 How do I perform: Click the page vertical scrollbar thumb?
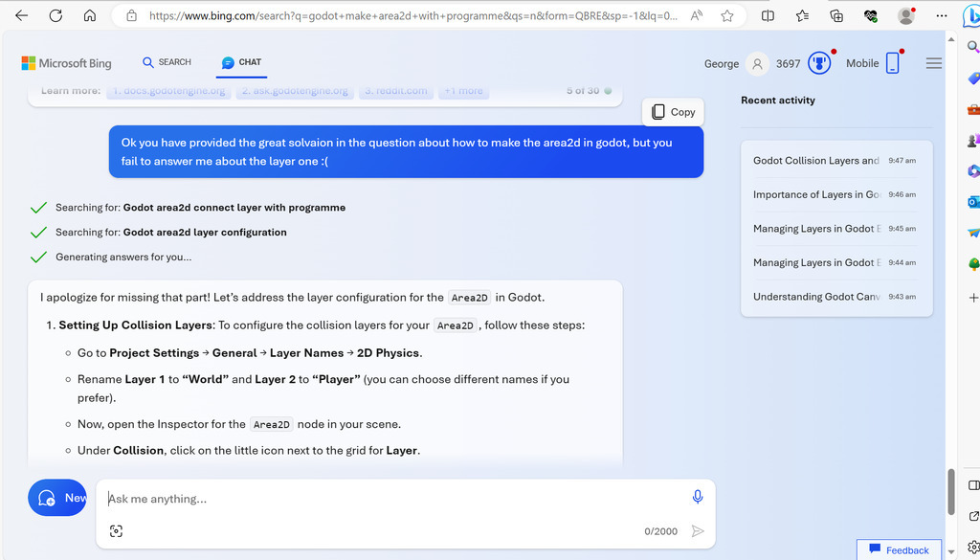click(x=952, y=491)
